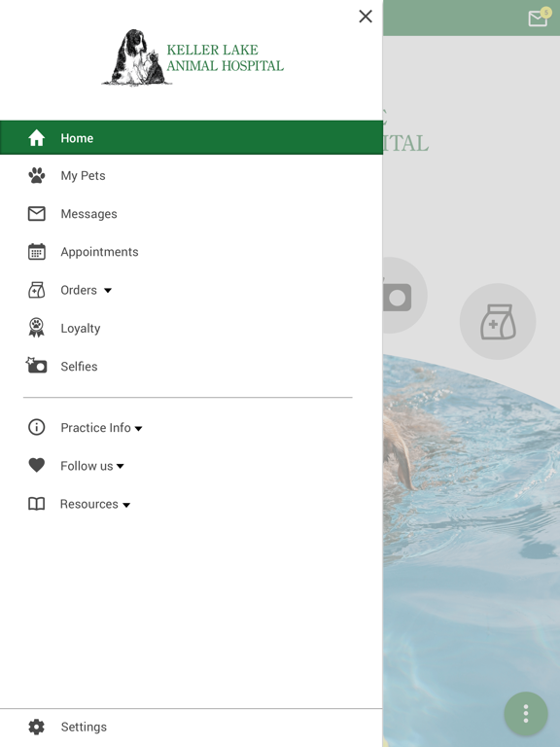This screenshot has height=747, width=560.
Task: Click the mail icon with notification badge
Action: tap(540, 17)
